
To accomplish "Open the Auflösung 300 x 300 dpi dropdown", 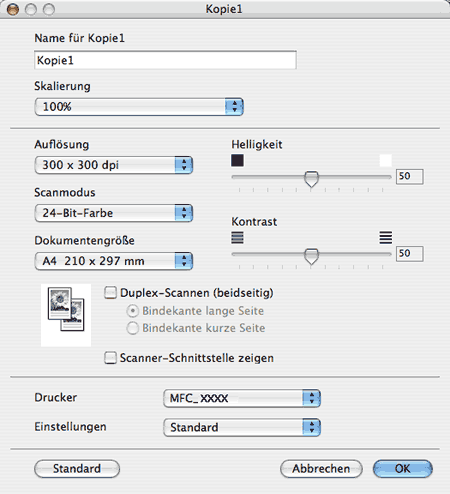I will (114, 165).
